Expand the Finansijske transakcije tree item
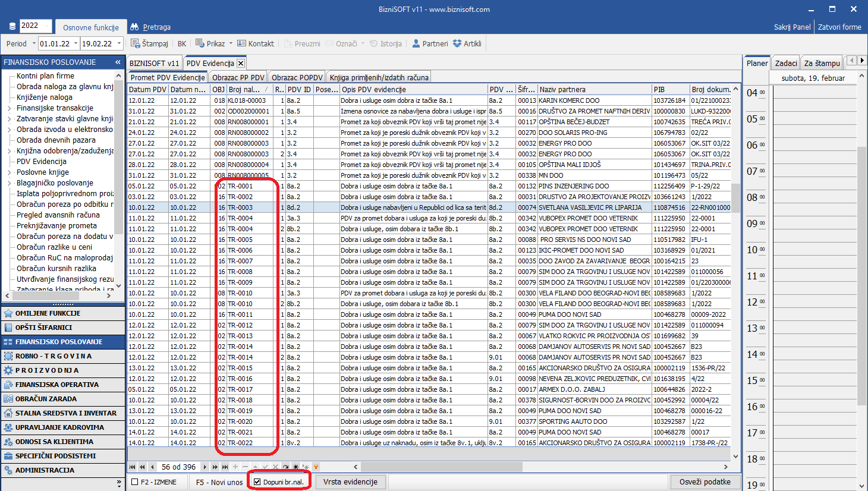This screenshot has height=491, width=868. (9, 108)
